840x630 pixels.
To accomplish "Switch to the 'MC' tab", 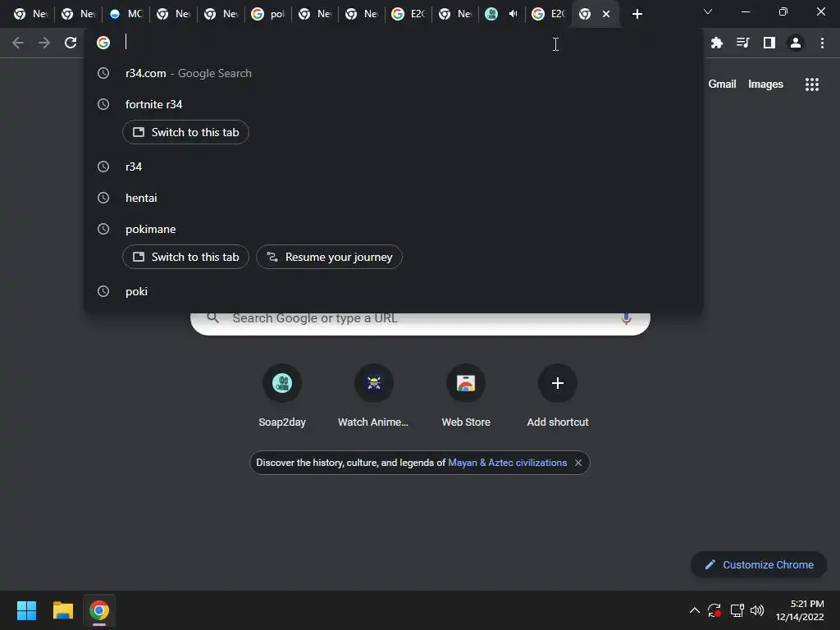I will tap(126, 14).
